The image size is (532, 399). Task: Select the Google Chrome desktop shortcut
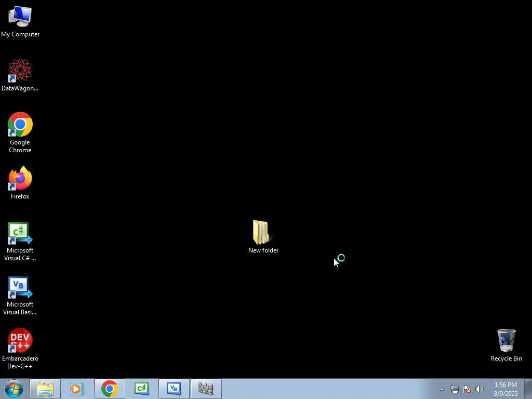[20, 132]
